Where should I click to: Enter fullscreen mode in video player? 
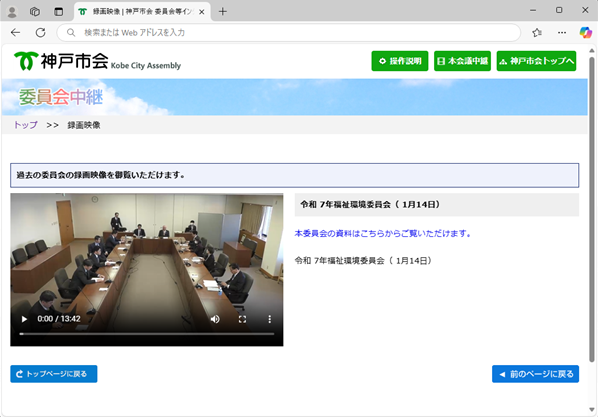[x=242, y=319]
